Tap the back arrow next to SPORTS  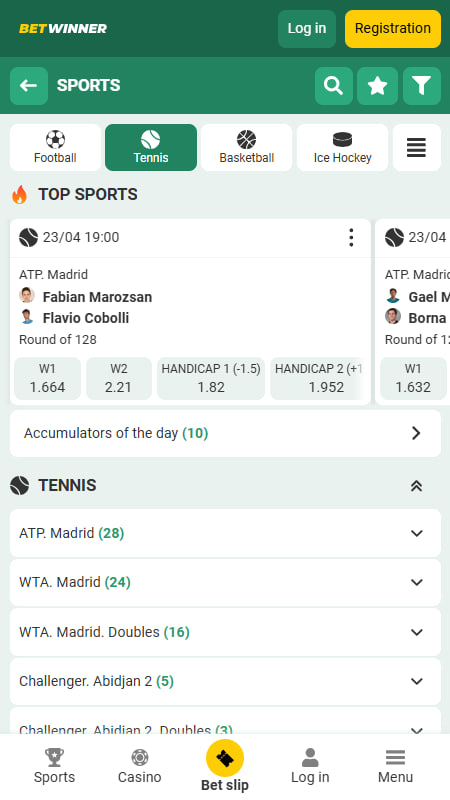coord(29,86)
